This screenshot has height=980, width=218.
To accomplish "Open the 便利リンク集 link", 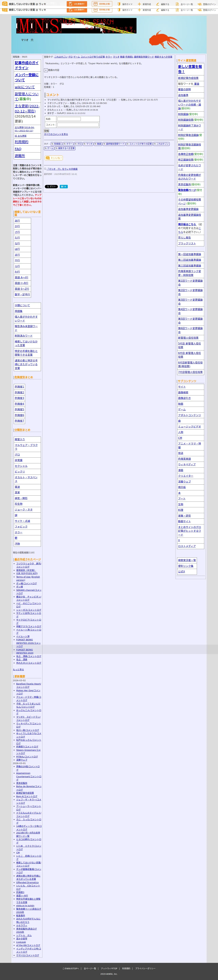I will click(x=186, y=566).
